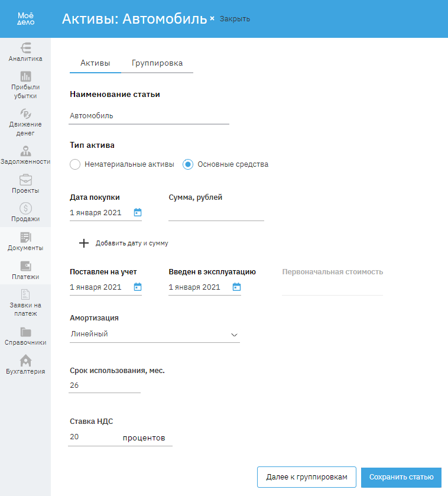Click Далее к группировкам button

(x=307, y=477)
